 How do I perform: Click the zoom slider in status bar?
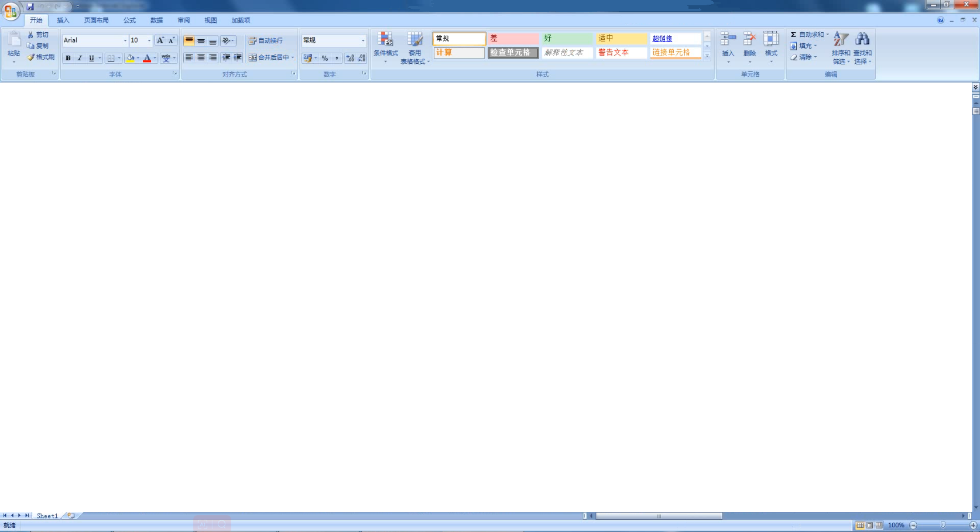coord(943,525)
